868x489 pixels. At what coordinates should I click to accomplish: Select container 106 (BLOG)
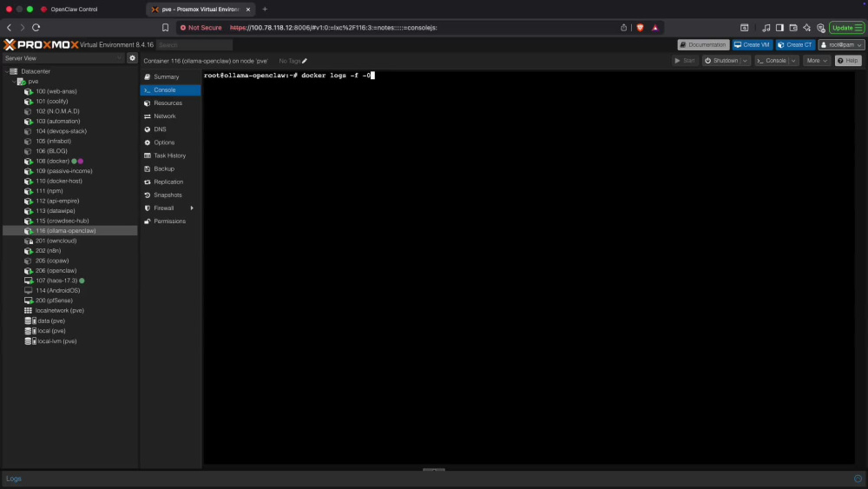click(x=51, y=151)
